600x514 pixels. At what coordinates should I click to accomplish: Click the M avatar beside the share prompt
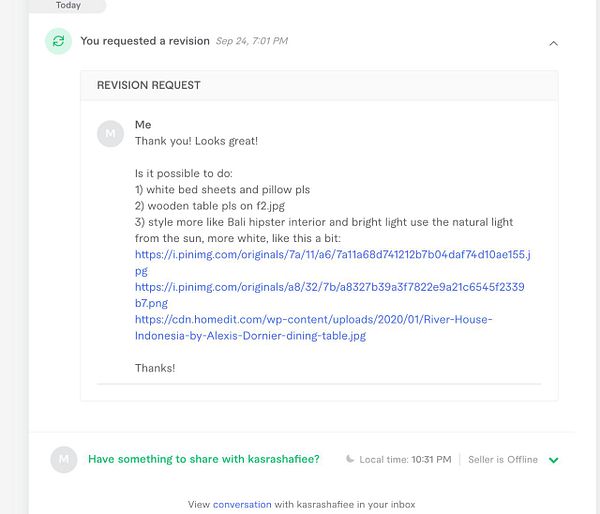pos(63,459)
